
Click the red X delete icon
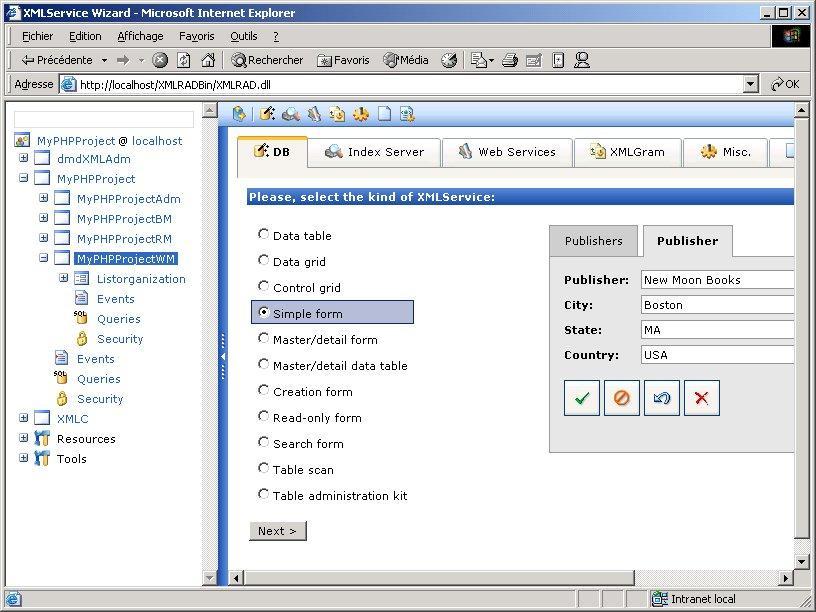(x=701, y=398)
